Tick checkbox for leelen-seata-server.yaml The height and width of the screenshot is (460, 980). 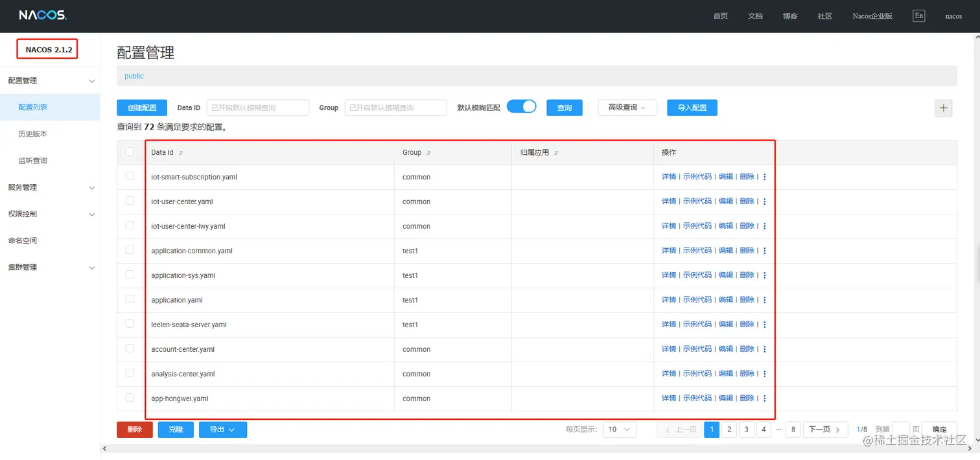130,323
